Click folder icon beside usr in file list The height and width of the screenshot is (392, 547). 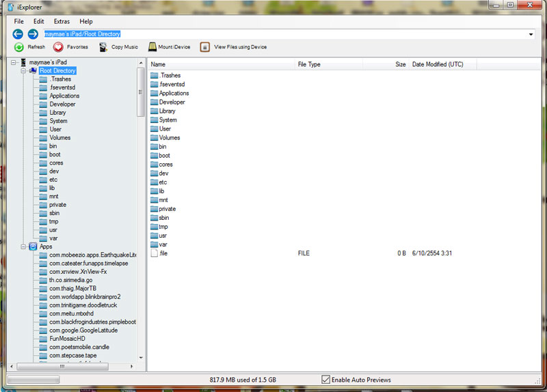click(x=155, y=236)
